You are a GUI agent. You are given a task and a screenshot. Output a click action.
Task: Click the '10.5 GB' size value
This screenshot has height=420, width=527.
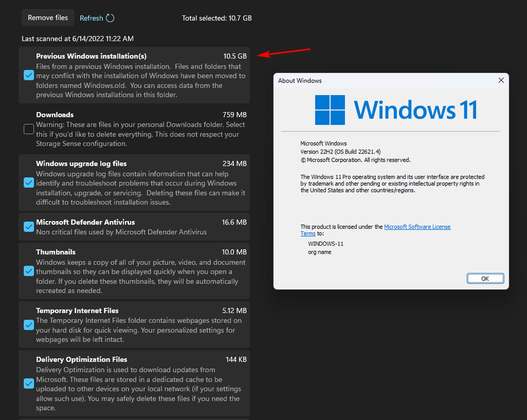coord(235,56)
